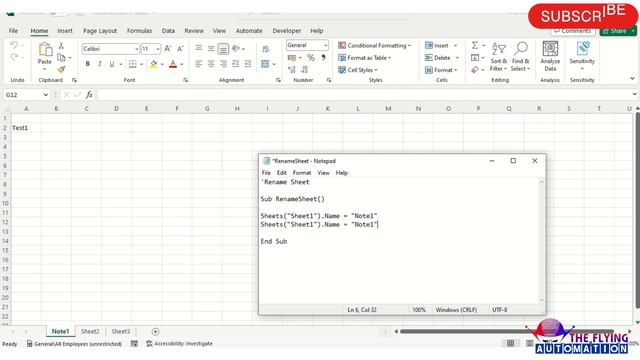Open Notepad Format menu
Screen dimensions: 640x360
(302, 173)
